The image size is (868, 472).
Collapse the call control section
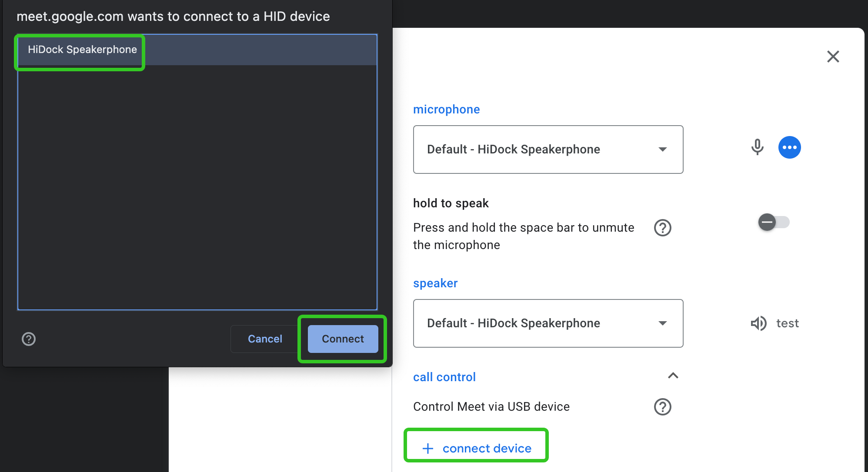point(673,376)
